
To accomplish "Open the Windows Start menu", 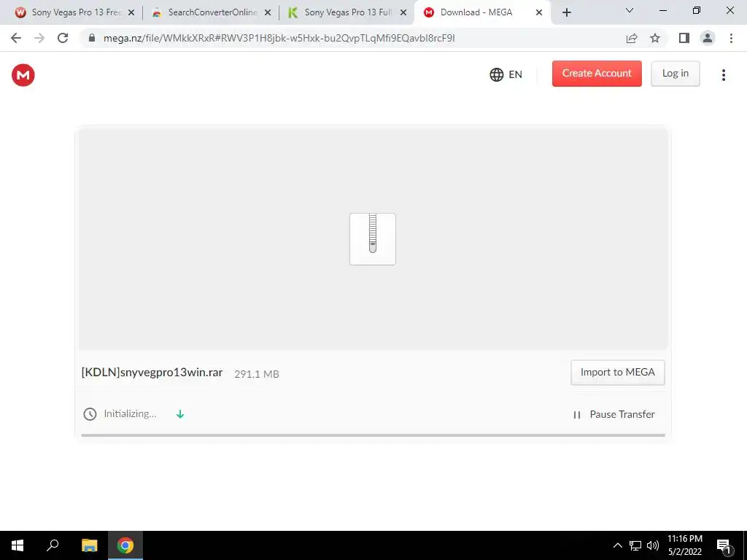I will click(18, 545).
